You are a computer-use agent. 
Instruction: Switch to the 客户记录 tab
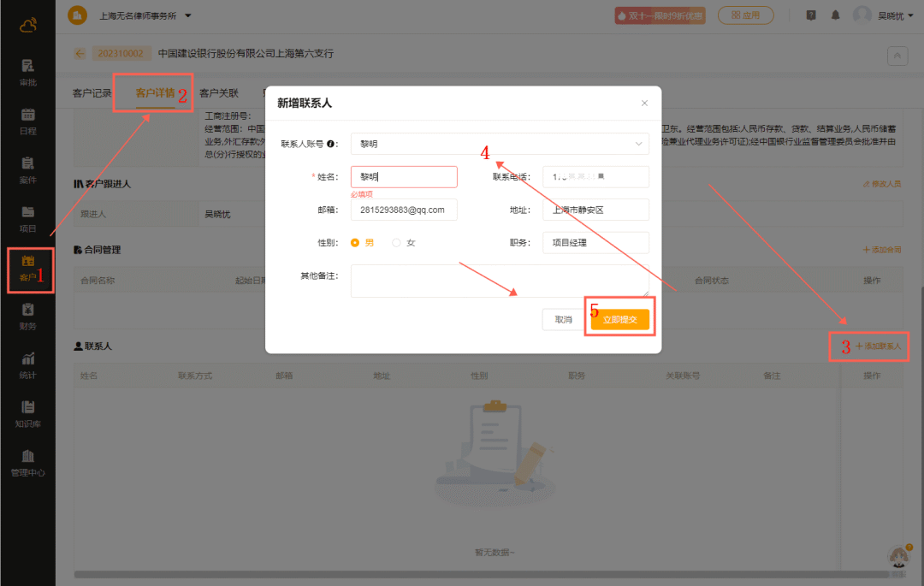coord(92,93)
